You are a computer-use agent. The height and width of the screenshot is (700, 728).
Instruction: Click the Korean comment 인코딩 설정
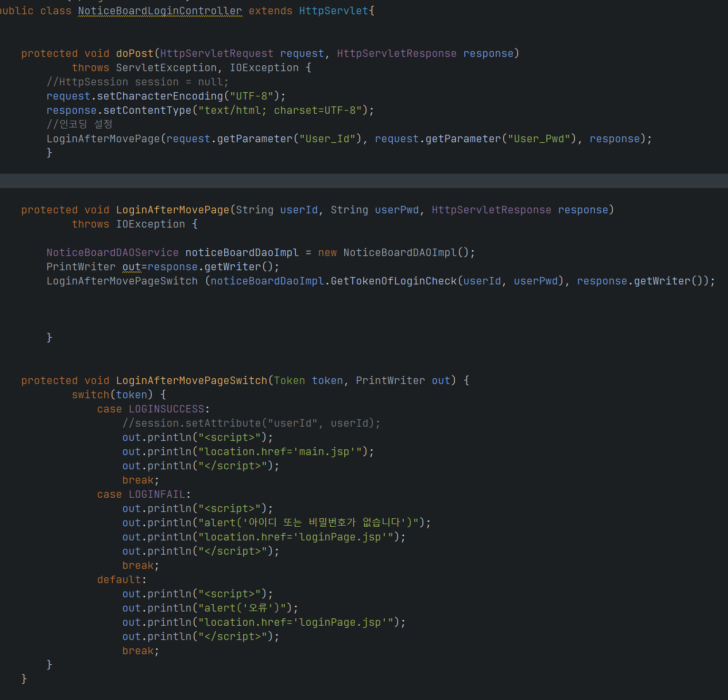(79, 124)
